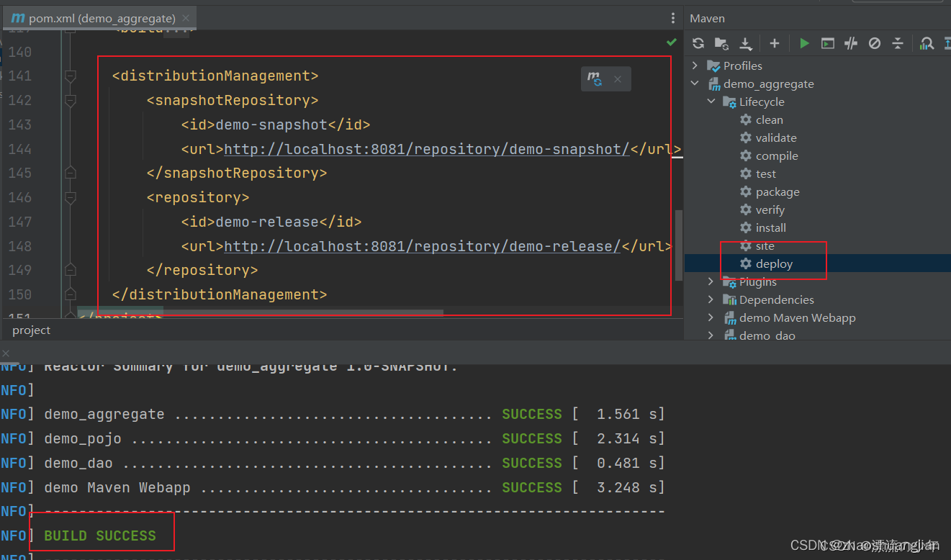
Task: Open editor tab options menu
Action: [x=673, y=18]
